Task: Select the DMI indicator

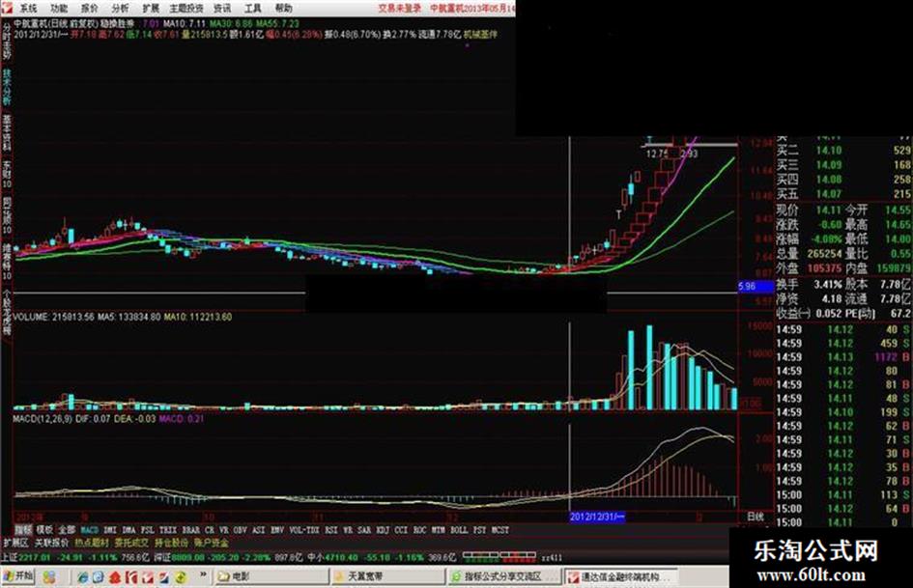Action: tap(109, 530)
